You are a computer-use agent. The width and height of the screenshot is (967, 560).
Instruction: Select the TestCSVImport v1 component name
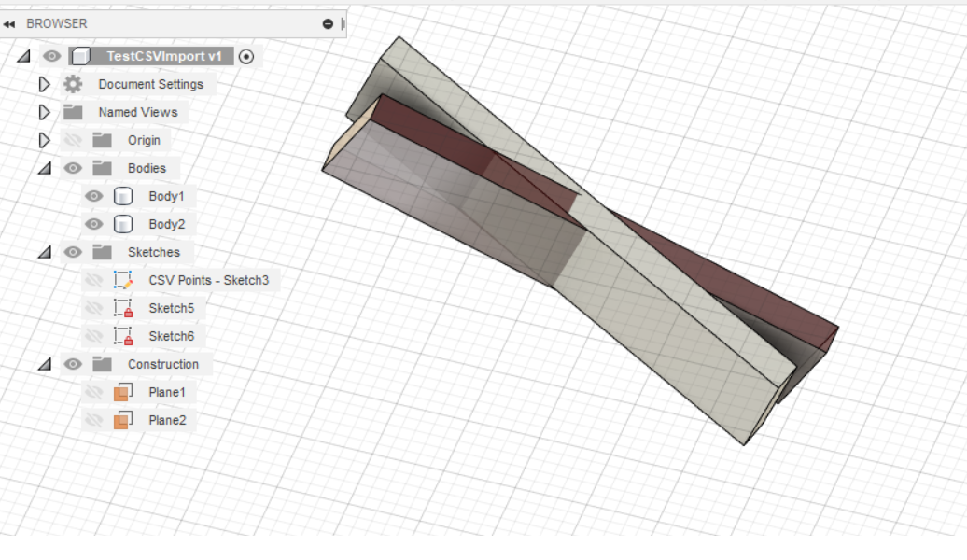[x=163, y=56]
